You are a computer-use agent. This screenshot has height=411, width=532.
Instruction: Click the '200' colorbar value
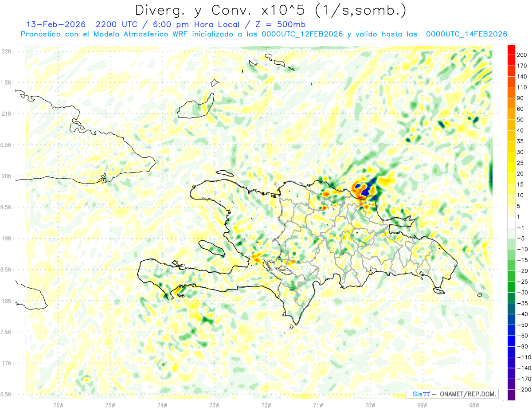[522, 55]
